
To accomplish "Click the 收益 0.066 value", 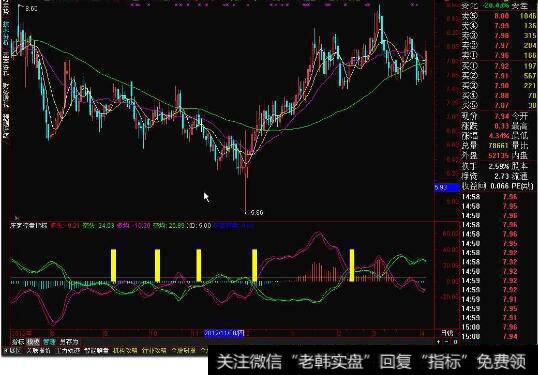I will coord(499,186).
